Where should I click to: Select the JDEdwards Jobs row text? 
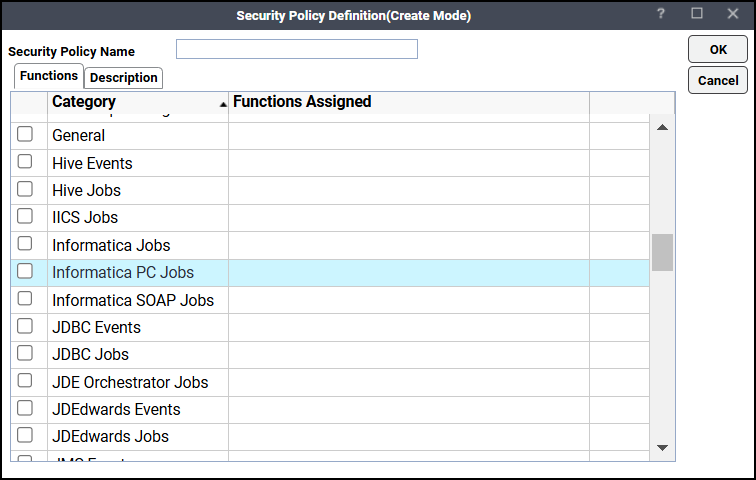click(x=110, y=436)
